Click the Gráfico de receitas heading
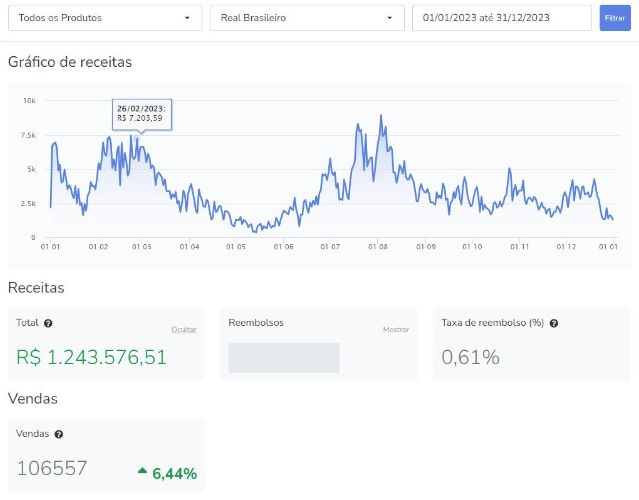Viewport: 639px width, 500px height. pyautogui.click(x=70, y=62)
